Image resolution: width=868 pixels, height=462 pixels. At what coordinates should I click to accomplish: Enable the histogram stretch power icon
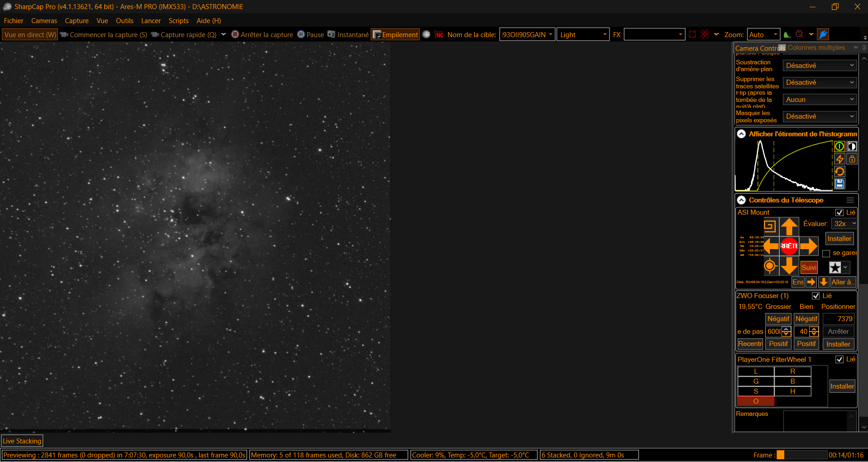pos(839,146)
